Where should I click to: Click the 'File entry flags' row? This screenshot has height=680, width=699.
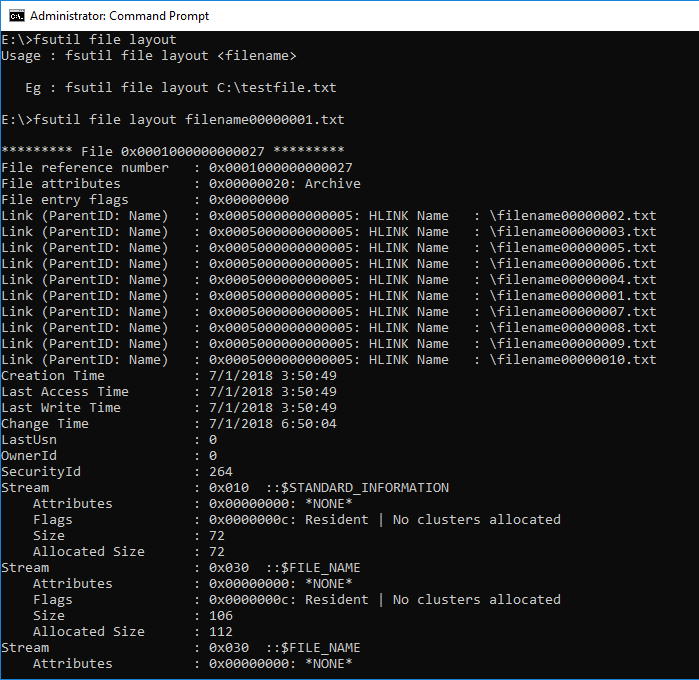coord(145,200)
